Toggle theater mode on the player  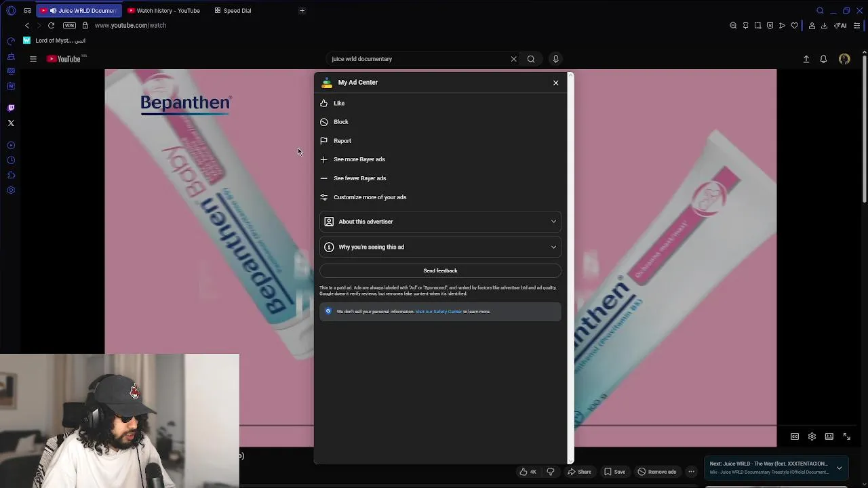pyautogui.click(x=829, y=436)
